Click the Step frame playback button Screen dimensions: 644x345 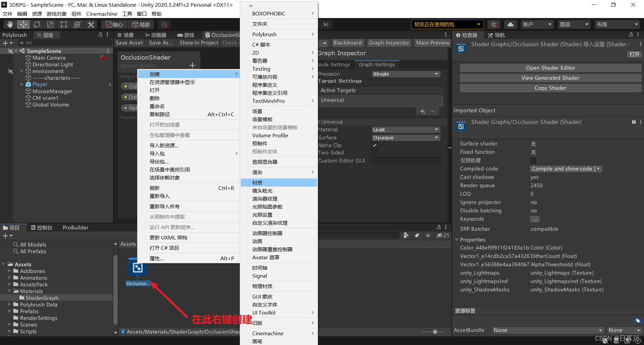point(326,24)
